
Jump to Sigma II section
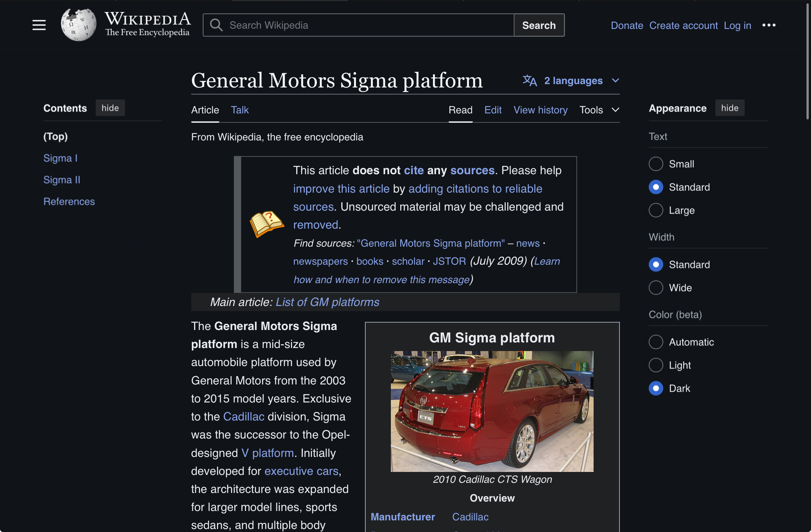pos(62,179)
